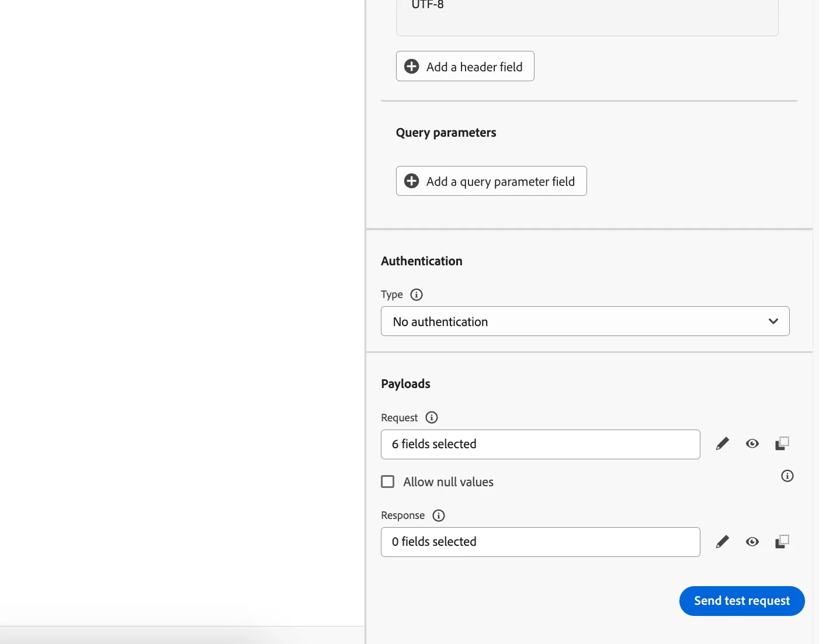This screenshot has width=819, height=644.
Task: Click the UTF-8 header value text
Action: [428, 5]
